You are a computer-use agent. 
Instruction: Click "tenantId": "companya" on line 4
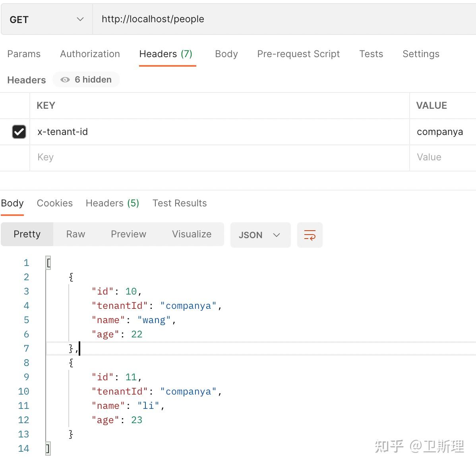click(x=157, y=306)
